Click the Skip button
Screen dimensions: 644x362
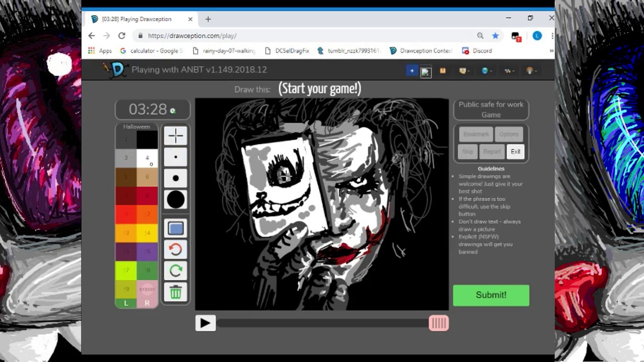pos(468,151)
